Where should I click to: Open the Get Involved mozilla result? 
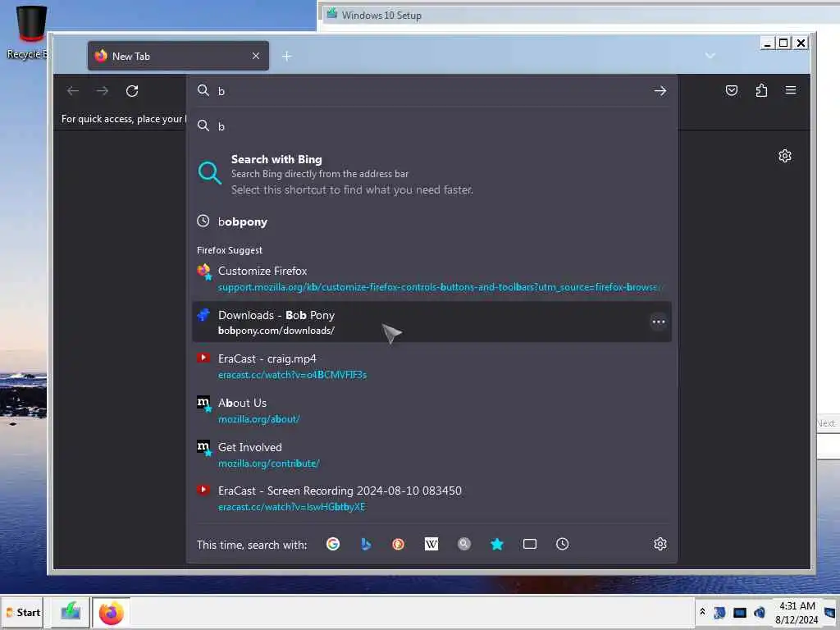[431, 454]
